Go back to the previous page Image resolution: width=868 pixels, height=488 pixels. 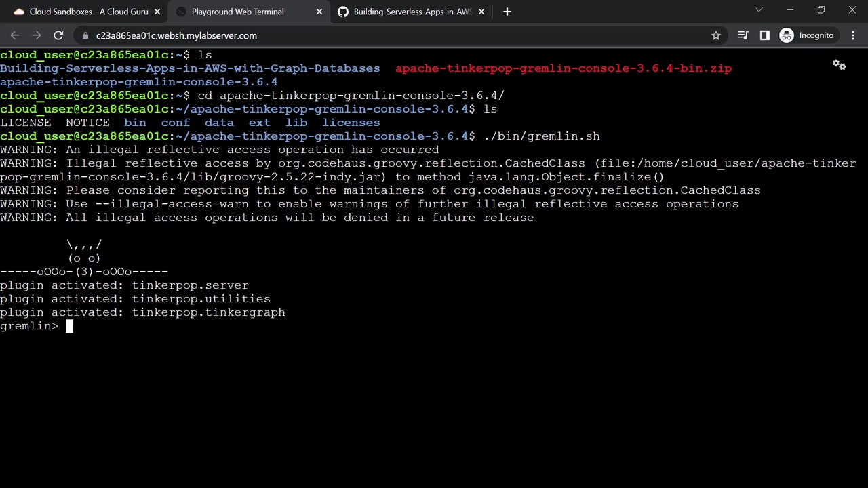15,35
